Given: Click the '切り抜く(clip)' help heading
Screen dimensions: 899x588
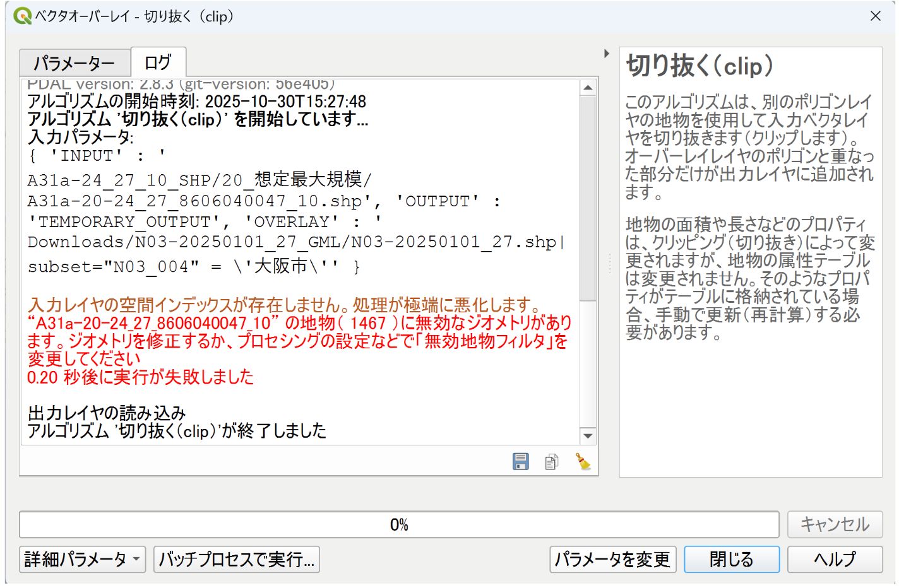Looking at the screenshot, I should point(700,66).
